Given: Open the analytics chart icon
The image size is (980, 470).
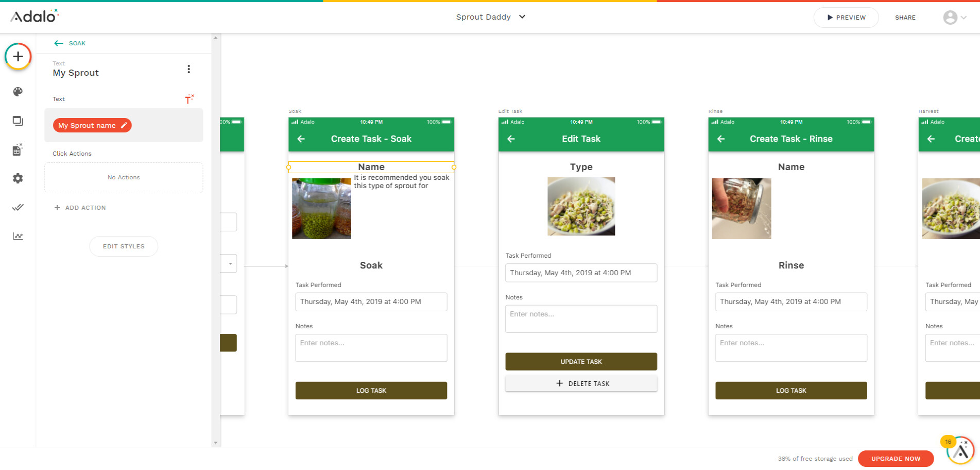Looking at the screenshot, I should tap(18, 236).
